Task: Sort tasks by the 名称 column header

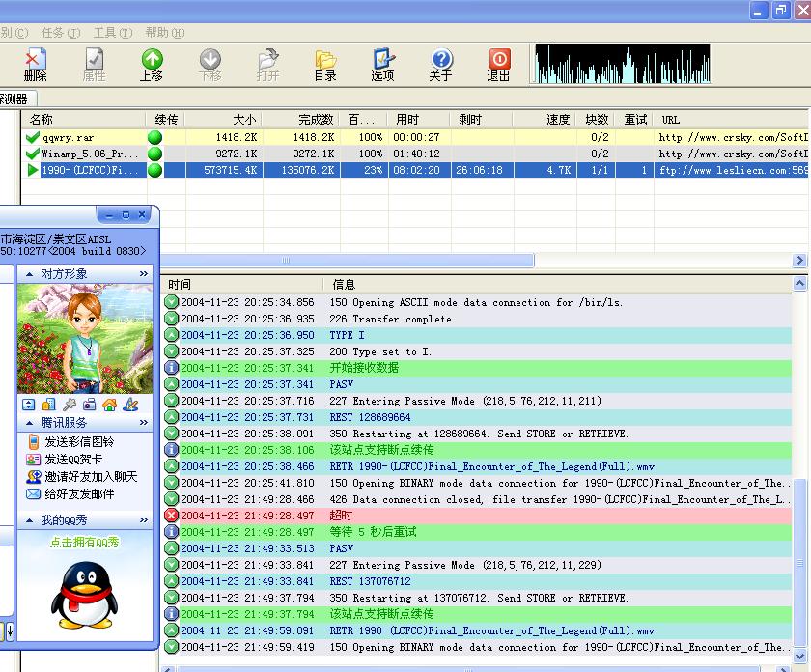Action: click(84, 120)
